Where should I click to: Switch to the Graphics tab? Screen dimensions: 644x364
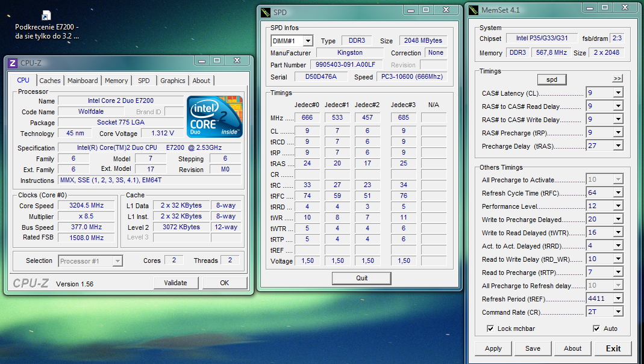pos(173,81)
